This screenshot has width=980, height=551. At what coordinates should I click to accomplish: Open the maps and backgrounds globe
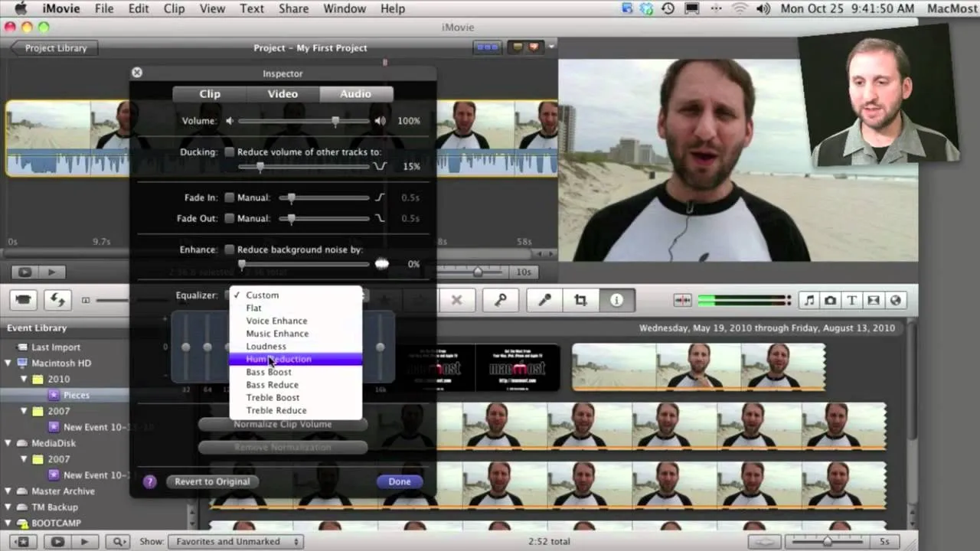(895, 301)
